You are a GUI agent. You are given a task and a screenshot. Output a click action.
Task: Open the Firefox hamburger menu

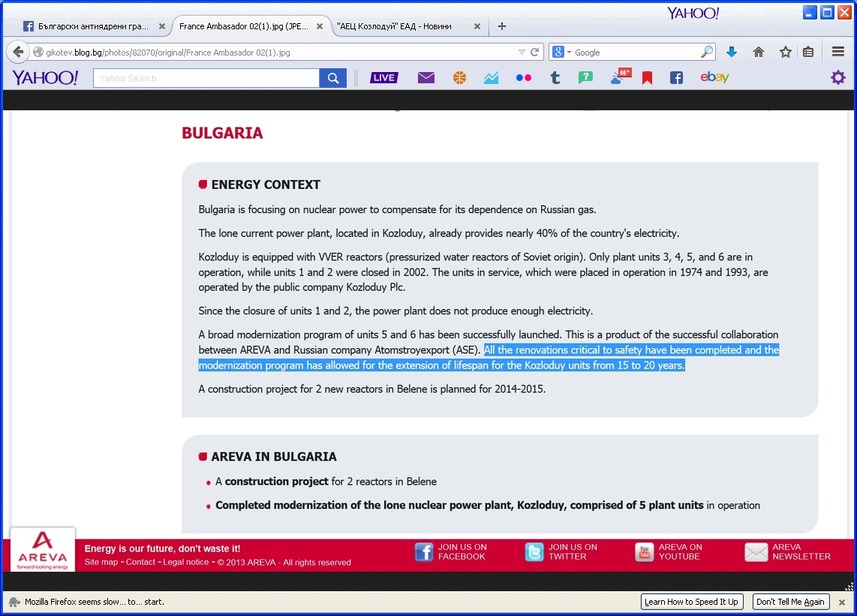838,53
